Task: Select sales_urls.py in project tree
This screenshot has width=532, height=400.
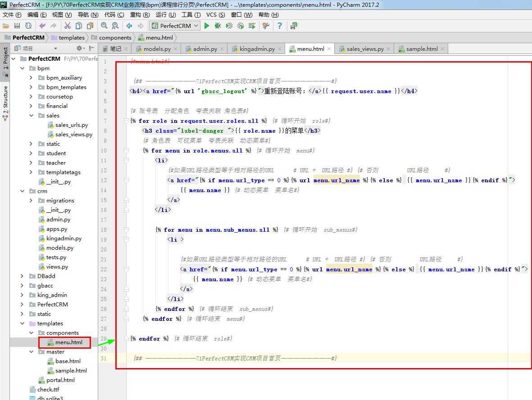Action: (x=72, y=125)
